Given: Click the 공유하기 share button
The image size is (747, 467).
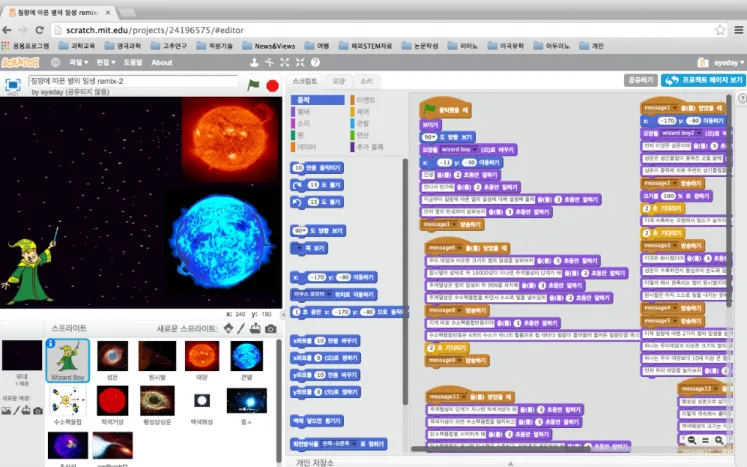Looking at the screenshot, I should pyautogui.click(x=640, y=80).
